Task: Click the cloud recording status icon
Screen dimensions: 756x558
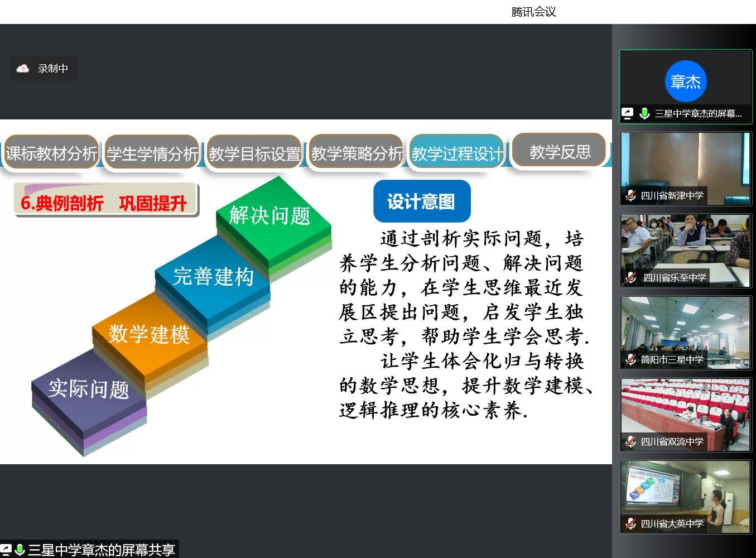Action: click(23, 69)
